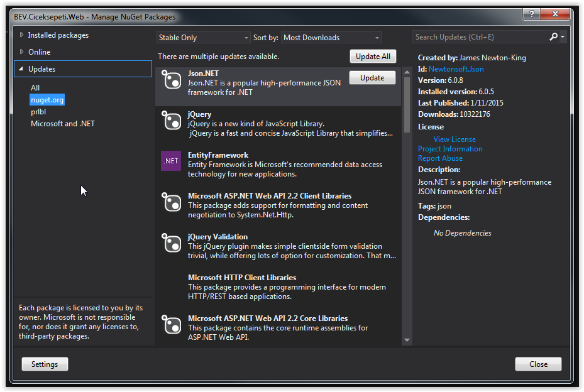Select the EntityFramework package title
This screenshot has width=584, height=392.
click(218, 155)
